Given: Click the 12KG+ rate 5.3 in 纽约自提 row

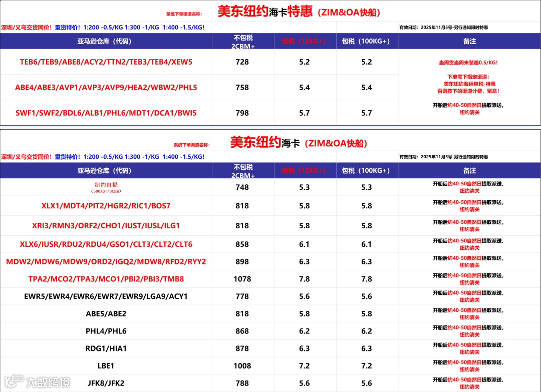Looking at the screenshot, I should pos(305,187).
